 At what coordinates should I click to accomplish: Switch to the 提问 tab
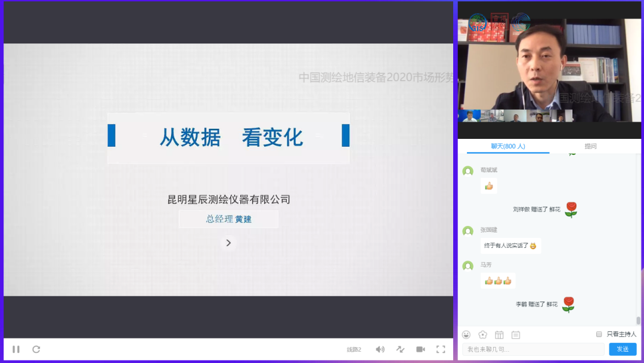coord(590,146)
